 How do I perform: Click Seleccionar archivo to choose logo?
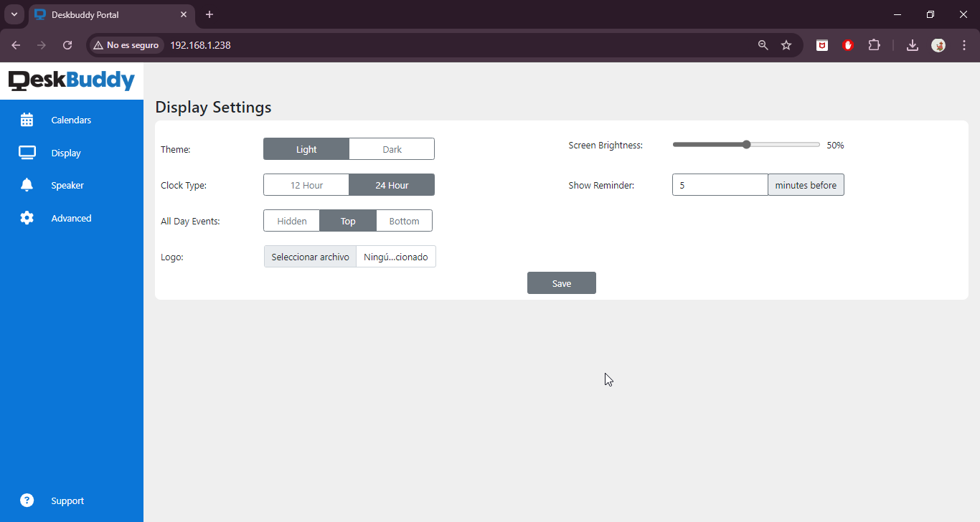pos(310,257)
